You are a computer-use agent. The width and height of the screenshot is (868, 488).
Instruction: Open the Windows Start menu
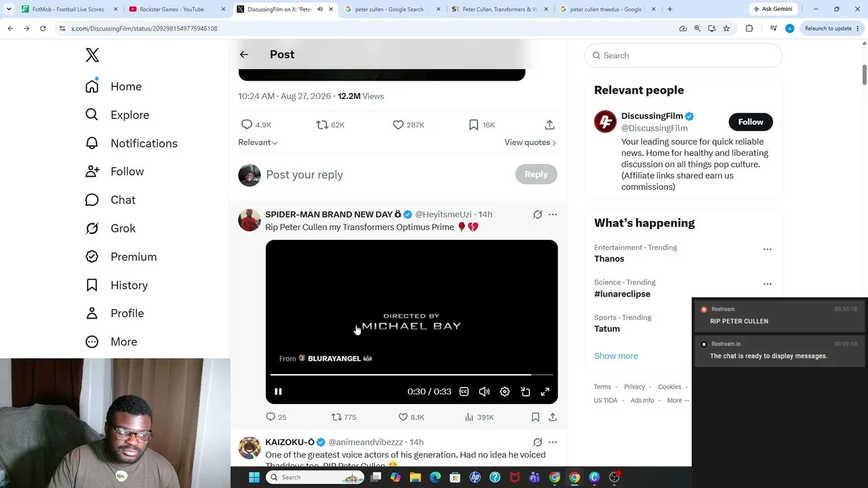click(x=254, y=477)
